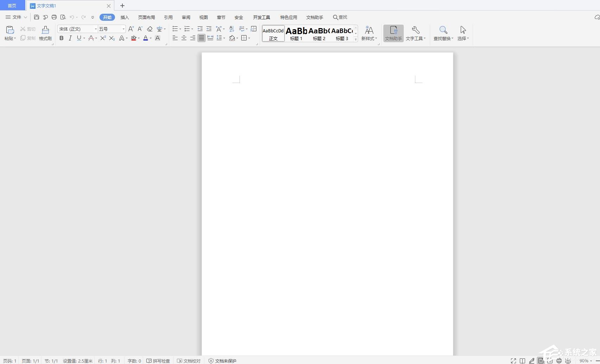Apply superscript formatting

click(103, 38)
